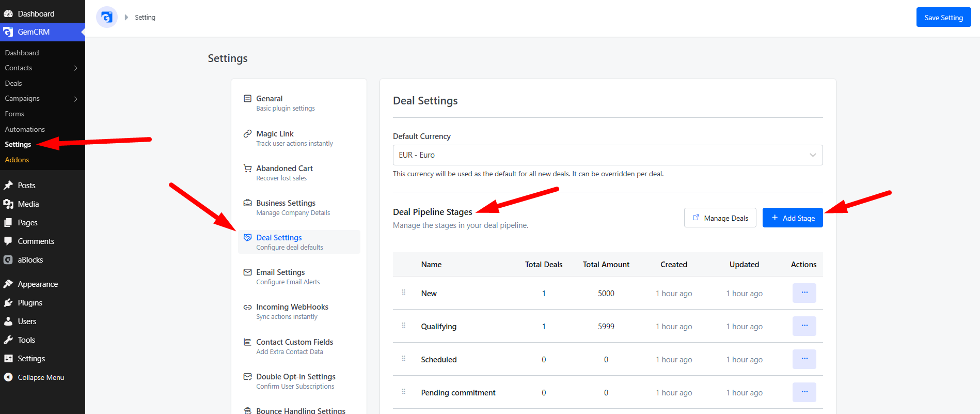Click the Abandoned Cart icon
This screenshot has width=980, height=414.
247,168
